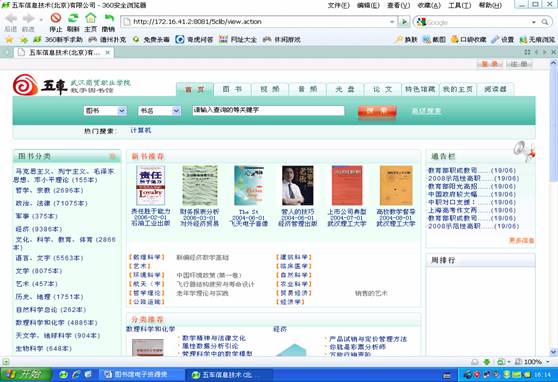Click the 截图 screenshot tool
558x382 pixels.
tap(434, 40)
